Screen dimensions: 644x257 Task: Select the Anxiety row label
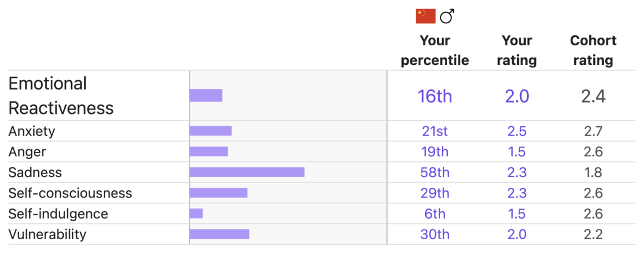32,131
